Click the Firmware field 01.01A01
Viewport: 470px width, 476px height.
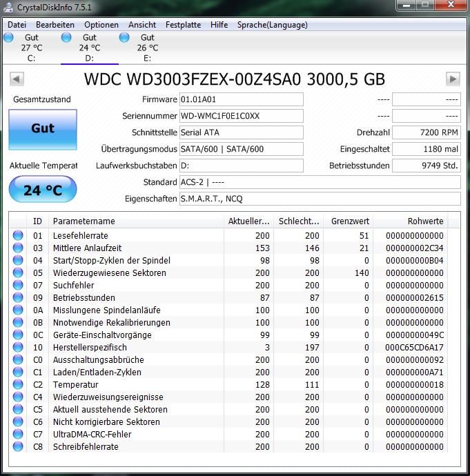point(242,99)
